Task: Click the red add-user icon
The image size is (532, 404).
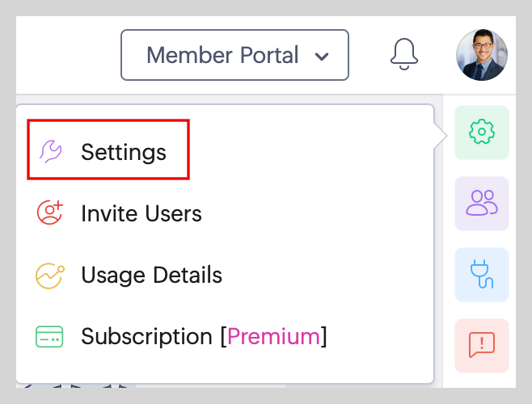Action: point(50,213)
